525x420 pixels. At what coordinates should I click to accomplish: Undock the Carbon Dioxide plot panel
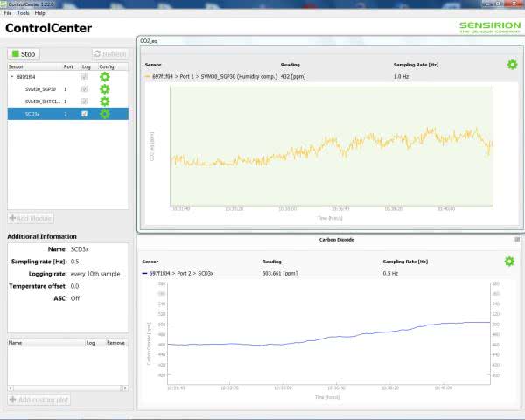pos(517,239)
